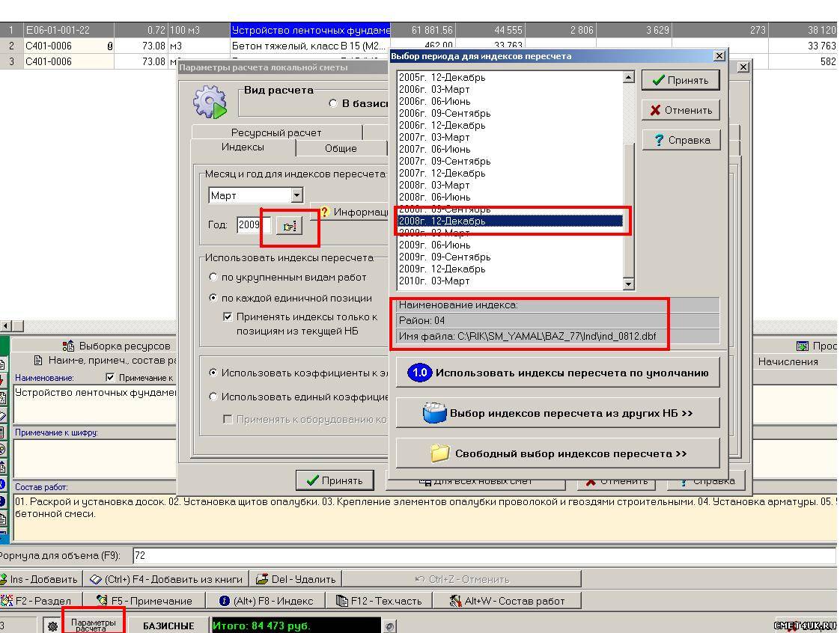Select period 2006г. 03-Март
The width and height of the screenshot is (840, 633).
tap(511, 89)
